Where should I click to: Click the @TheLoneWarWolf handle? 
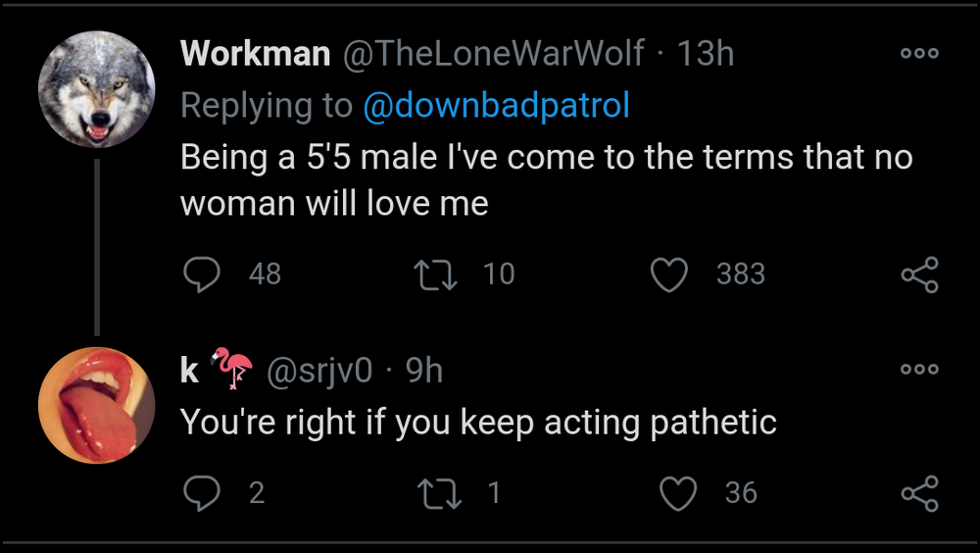[x=492, y=54]
